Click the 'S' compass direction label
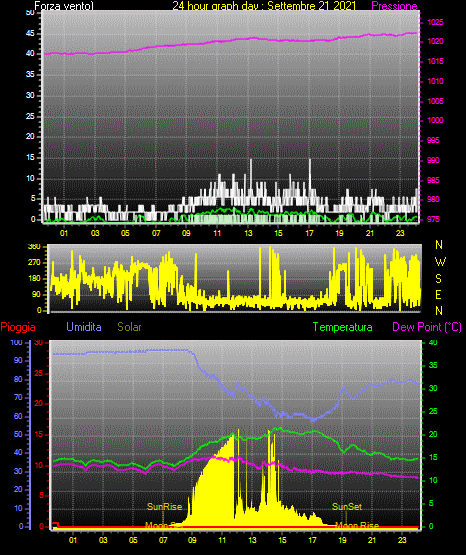Image resolution: width=466 pixels, height=555 pixels. pos(438,279)
